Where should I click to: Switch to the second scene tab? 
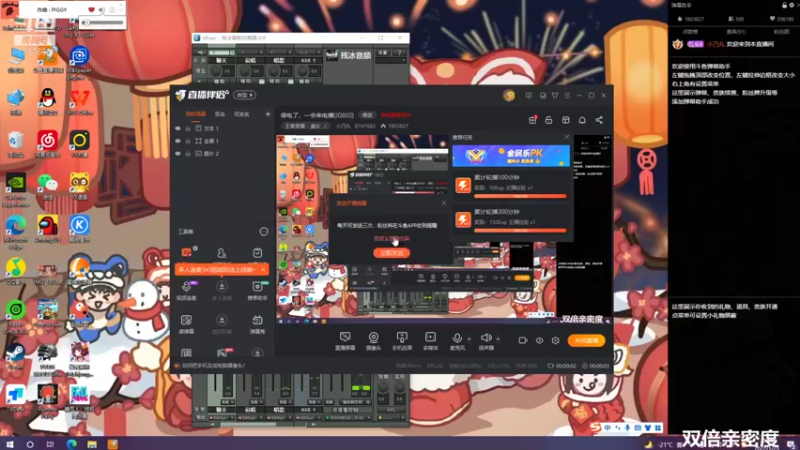click(x=220, y=114)
